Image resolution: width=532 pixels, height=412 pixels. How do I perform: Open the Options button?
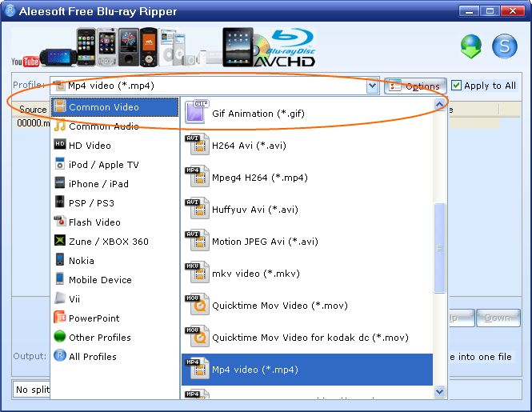[415, 86]
